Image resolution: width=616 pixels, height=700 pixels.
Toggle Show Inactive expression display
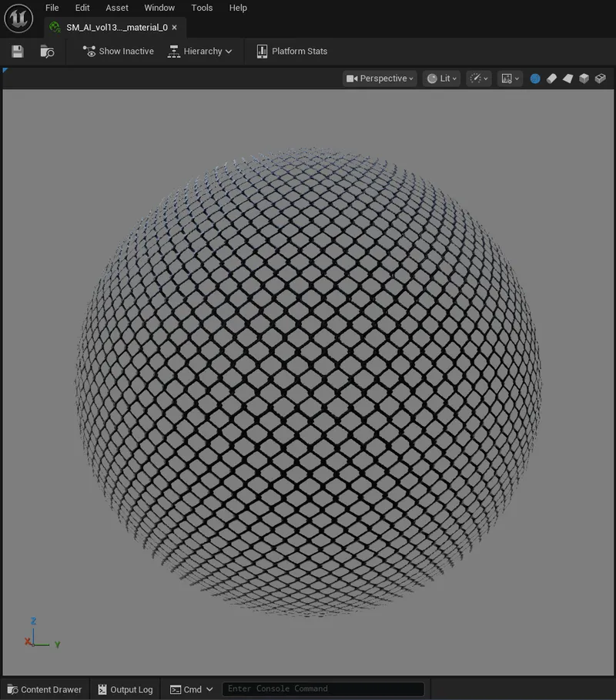[x=118, y=51]
